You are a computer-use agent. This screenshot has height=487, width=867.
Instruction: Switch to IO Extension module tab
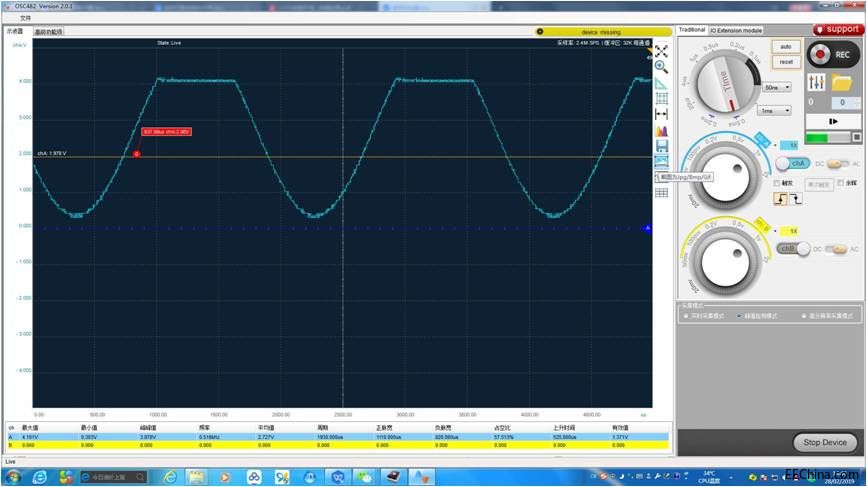737,31
